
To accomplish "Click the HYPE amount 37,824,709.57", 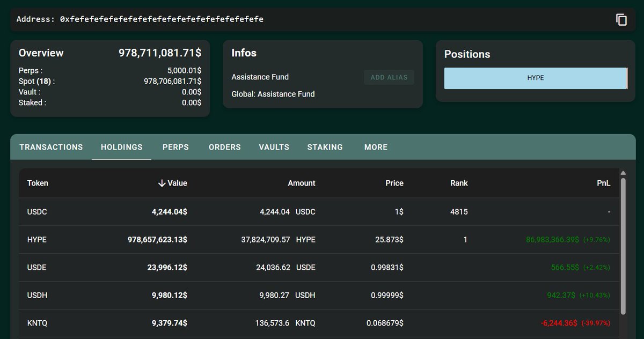I will 266,240.
